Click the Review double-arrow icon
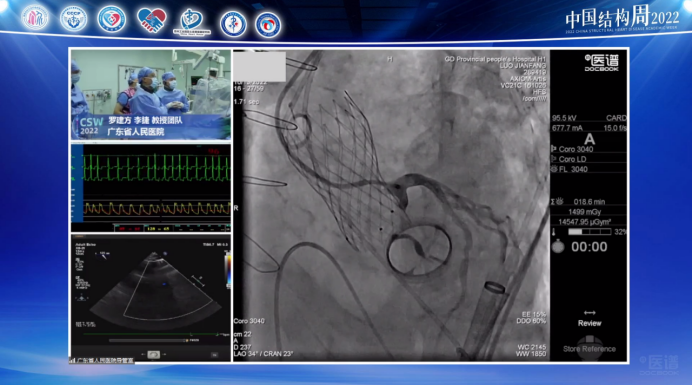 click(x=590, y=313)
